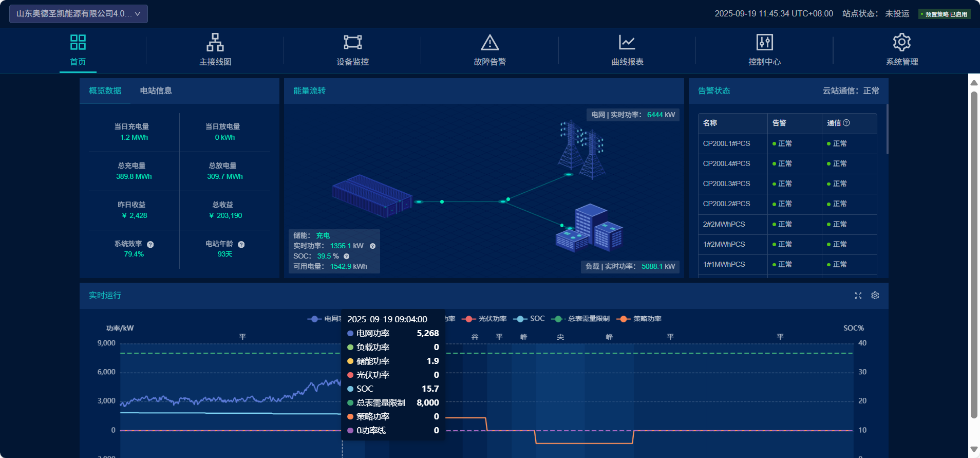Open the 曲线报表 chart report icon

pyautogui.click(x=627, y=43)
